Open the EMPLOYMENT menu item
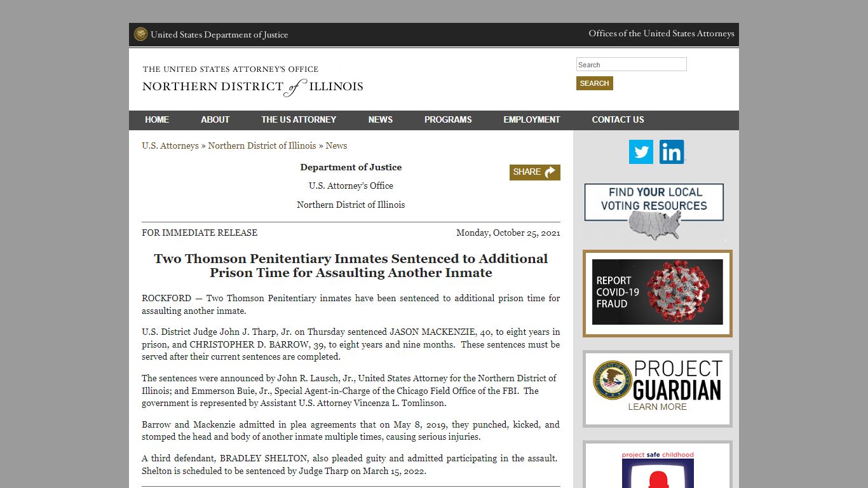Viewport: 868px width, 488px height. pos(532,119)
